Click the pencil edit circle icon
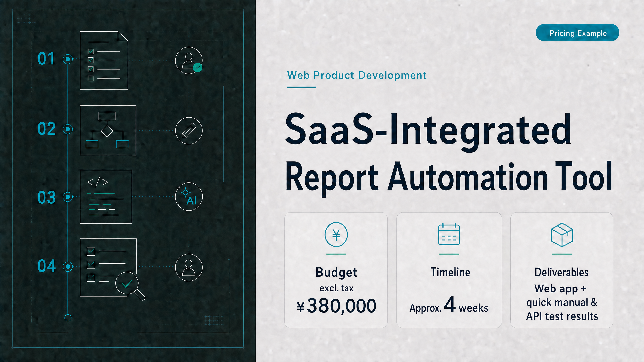Screen dimensions: 644x362 click(x=189, y=130)
